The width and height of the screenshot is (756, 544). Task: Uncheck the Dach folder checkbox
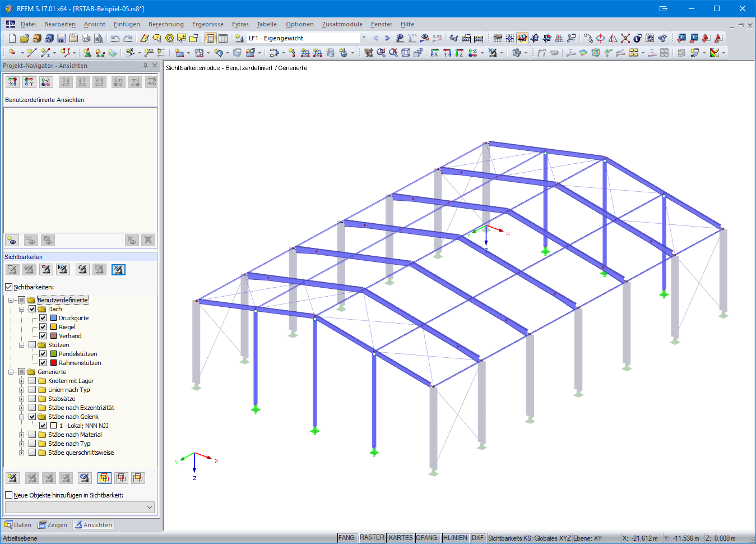[32, 309]
